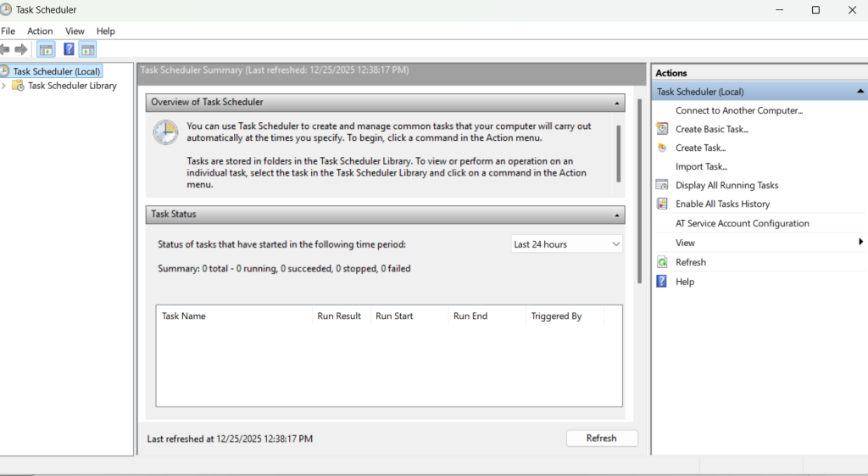Open the View menu in menu bar

(75, 31)
